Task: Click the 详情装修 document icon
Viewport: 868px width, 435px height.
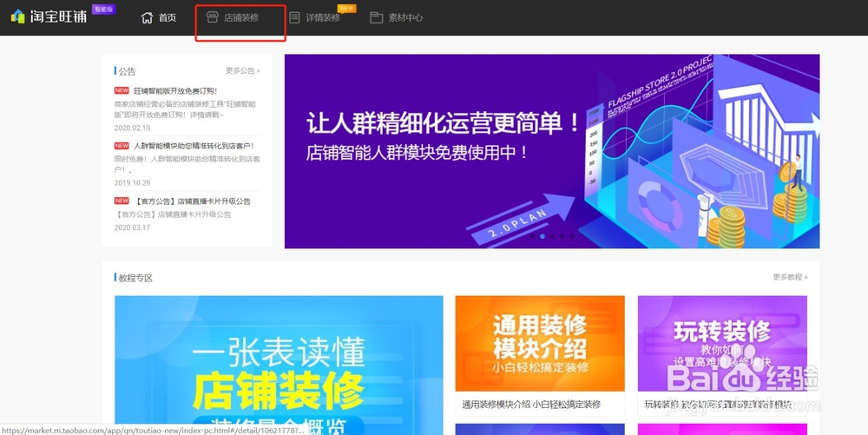Action: 294,17
